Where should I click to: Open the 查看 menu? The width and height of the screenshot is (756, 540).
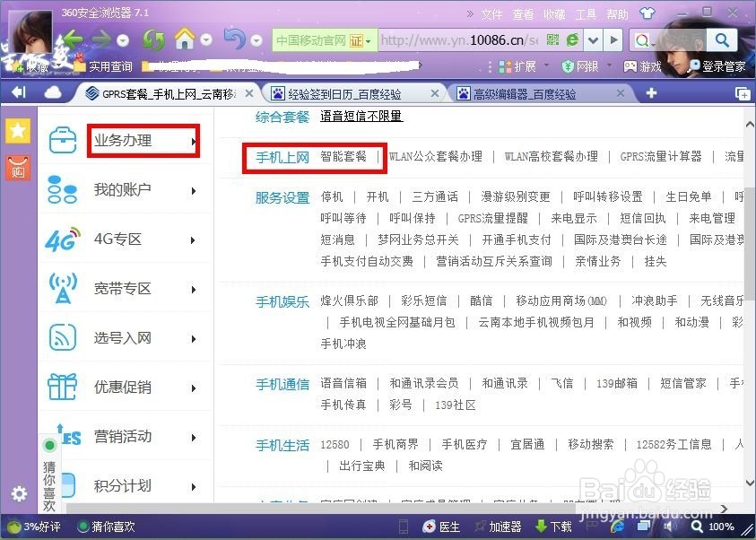[523, 14]
